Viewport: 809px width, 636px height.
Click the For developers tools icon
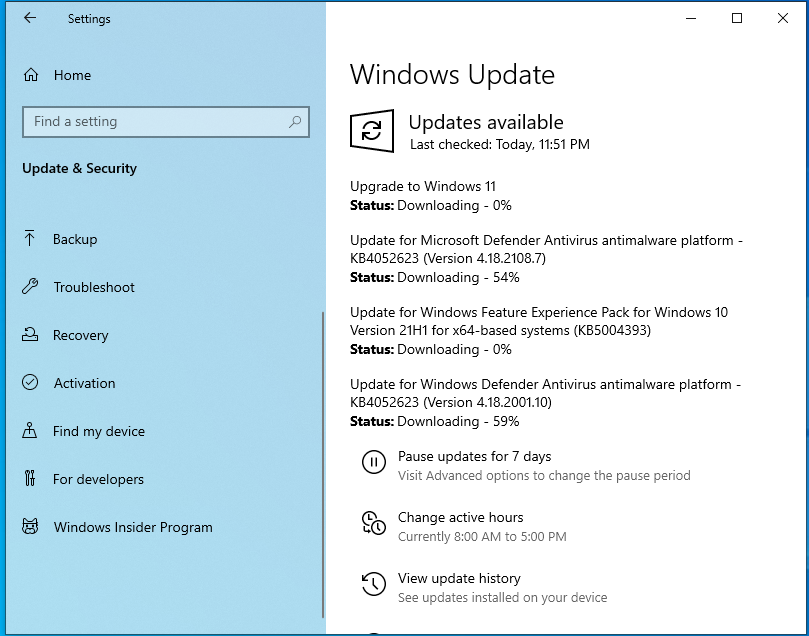[30, 478]
